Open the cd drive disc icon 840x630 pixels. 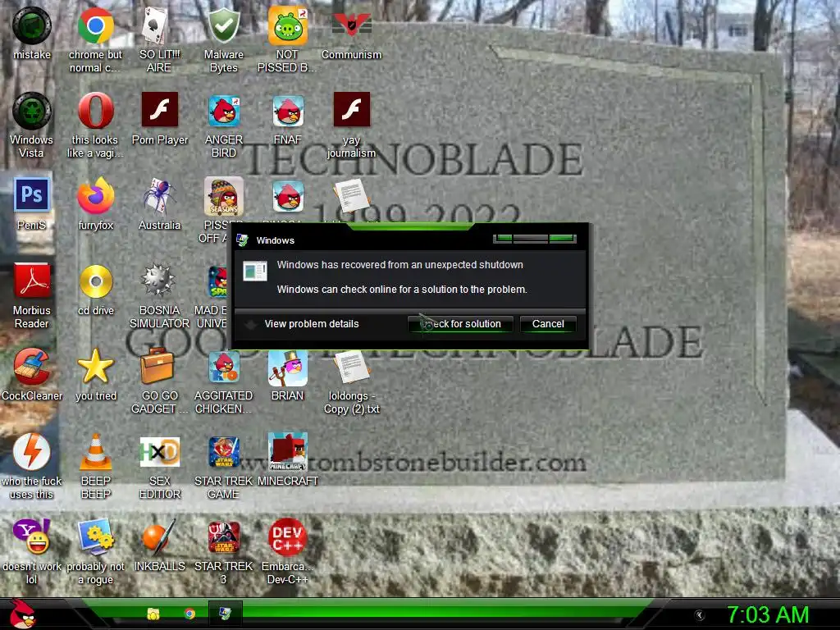coord(95,281)
